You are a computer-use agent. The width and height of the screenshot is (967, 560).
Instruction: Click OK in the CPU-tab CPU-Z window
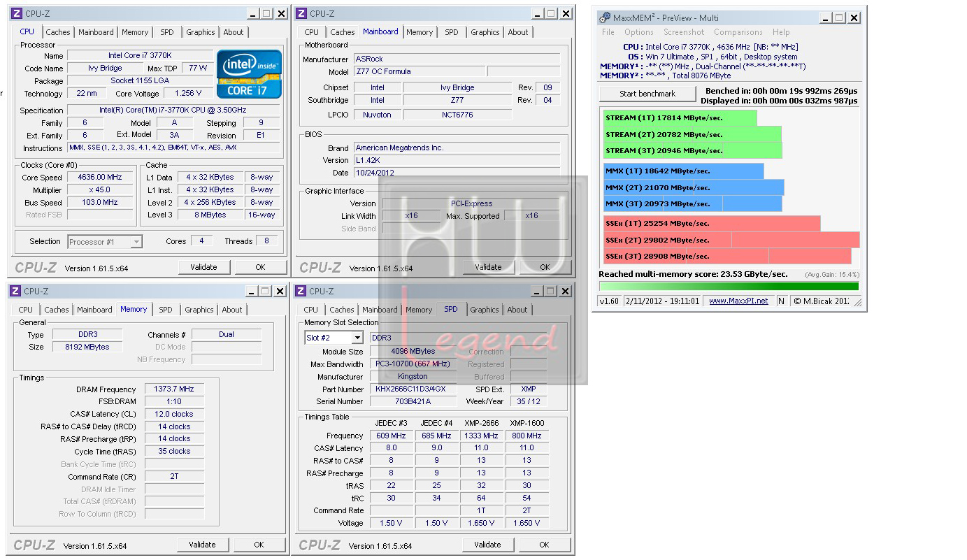tap(260, 267)
